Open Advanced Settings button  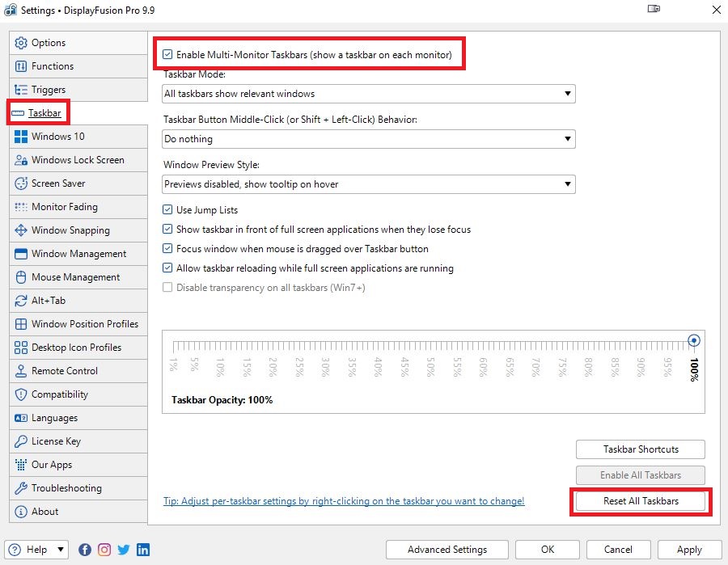tap(447, 550)
